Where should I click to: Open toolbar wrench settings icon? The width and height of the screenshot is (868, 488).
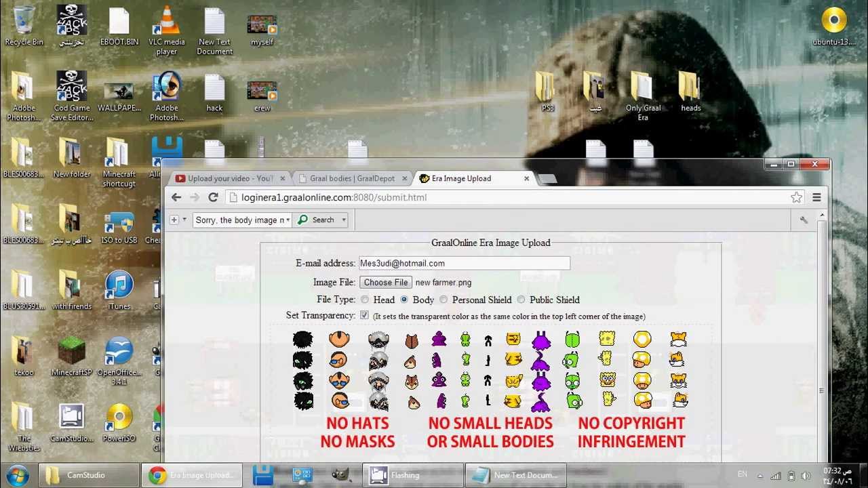tap(804, 220)
